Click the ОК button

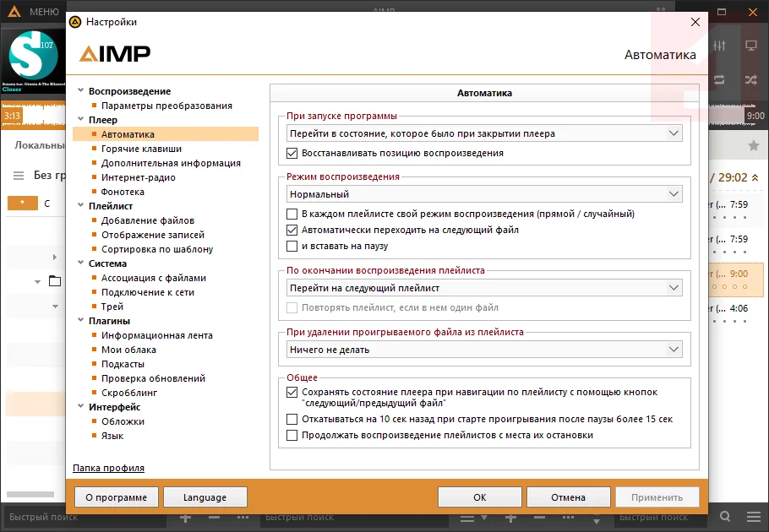480,497
